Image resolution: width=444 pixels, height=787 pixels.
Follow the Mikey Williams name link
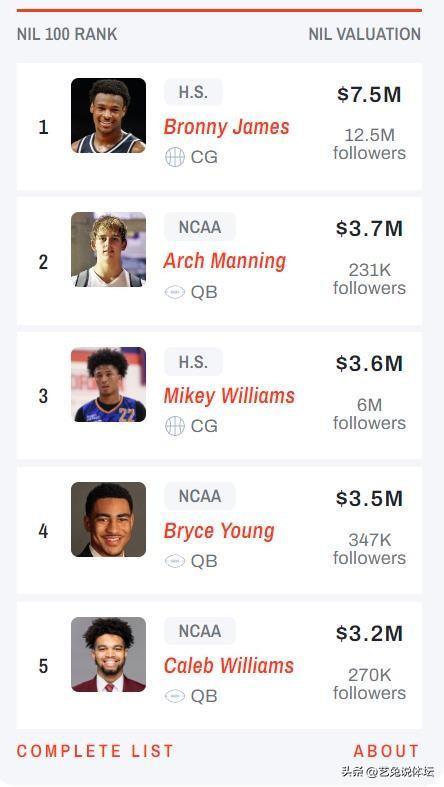click(229, 396)
